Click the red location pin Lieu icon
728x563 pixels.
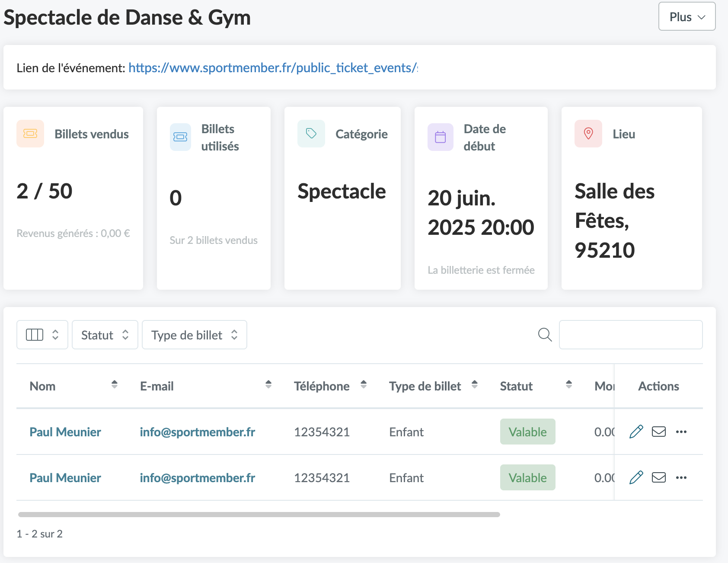(x=588, y=134)
